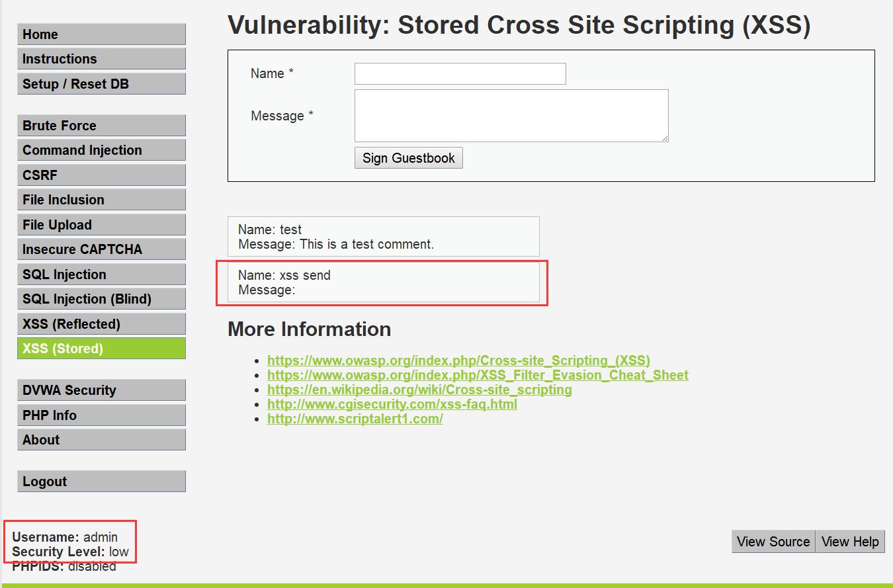Click the 'More Information' heading

[310, 329]
